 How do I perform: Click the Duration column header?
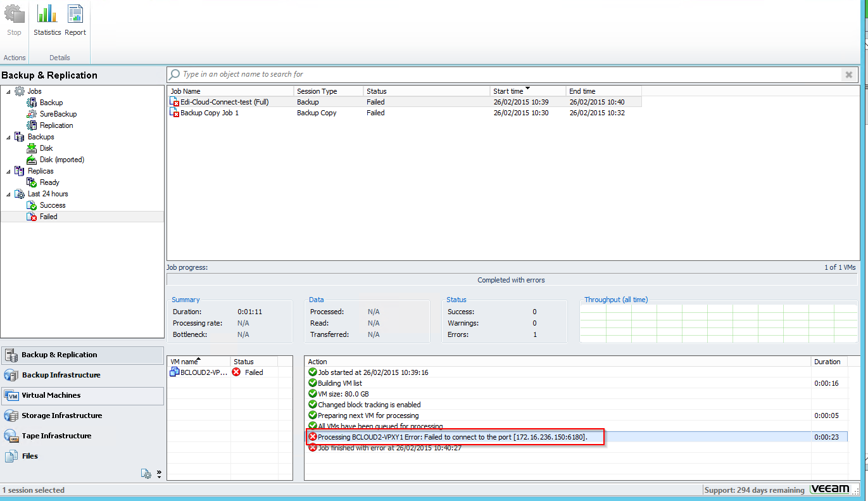(x=829, y=362)
